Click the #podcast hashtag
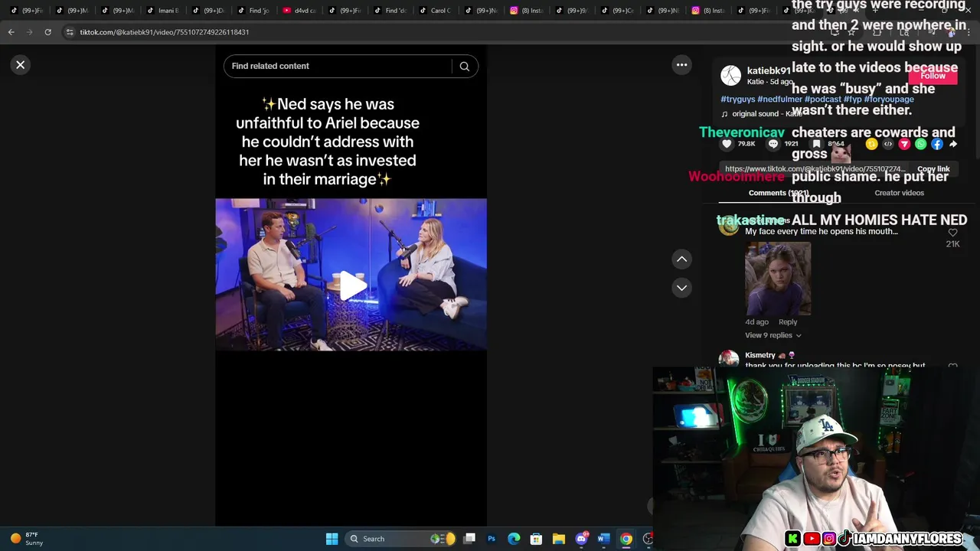The height and width of the screenshot is (551, 980). (823, 99)
